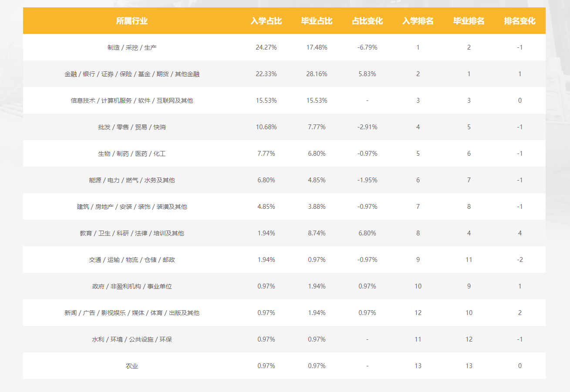The image size is (570, 392).
Task: Click the 建筑 / 房地产 industry label
Action: click(132, 207)
